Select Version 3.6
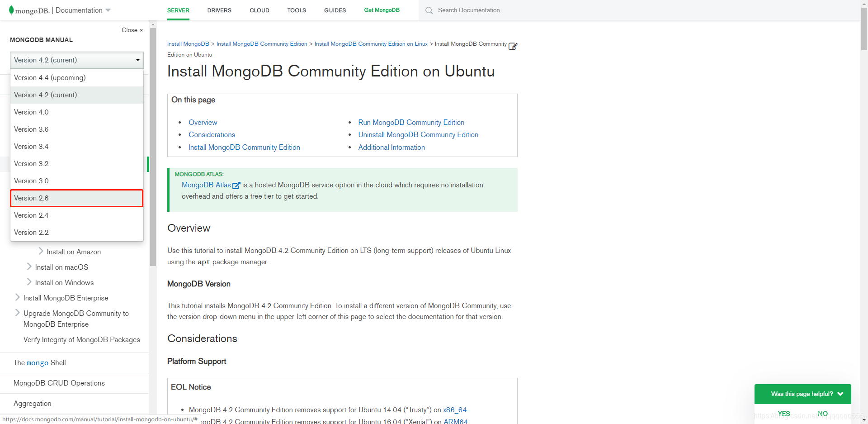Image resolution: width=868 pixels, height=424 pixels. 77,129
